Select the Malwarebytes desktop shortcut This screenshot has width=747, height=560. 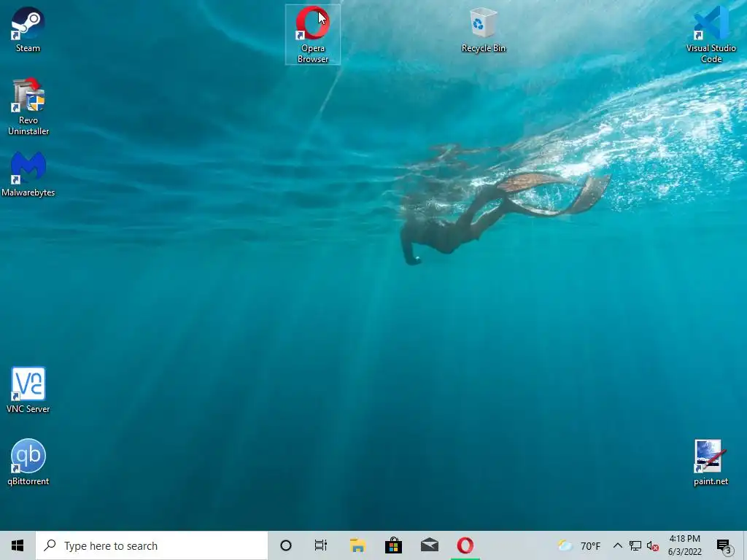coord(28,174)
